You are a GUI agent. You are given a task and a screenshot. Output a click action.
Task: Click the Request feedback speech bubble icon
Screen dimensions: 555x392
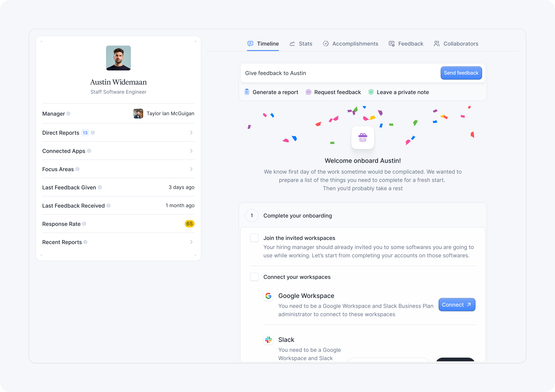308,92
